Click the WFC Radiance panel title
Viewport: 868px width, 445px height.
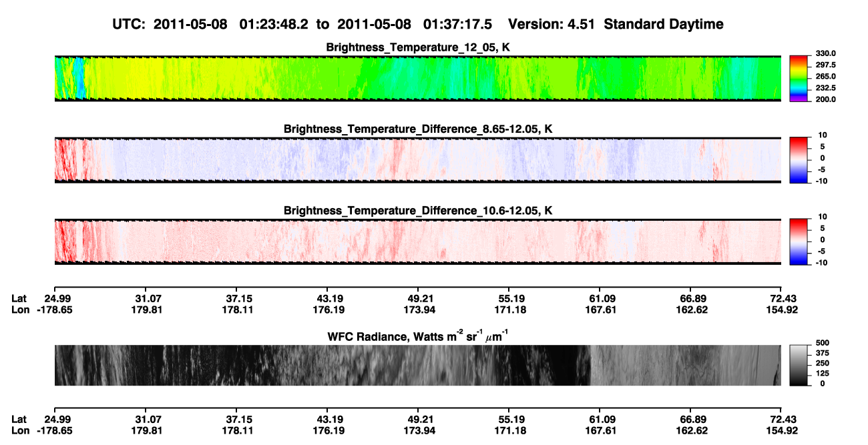(x=418, y=336)
